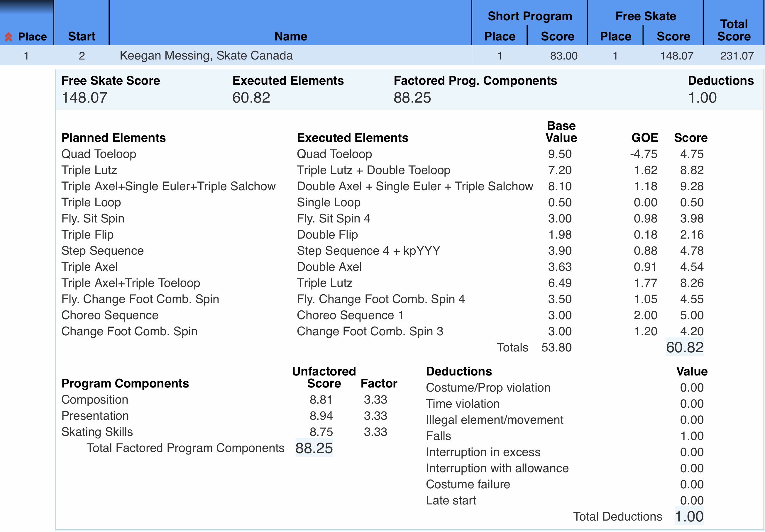Screen dimensions: 765x532
Task: Collapse the Keegan Messing result row
Action: coord(206,56)
